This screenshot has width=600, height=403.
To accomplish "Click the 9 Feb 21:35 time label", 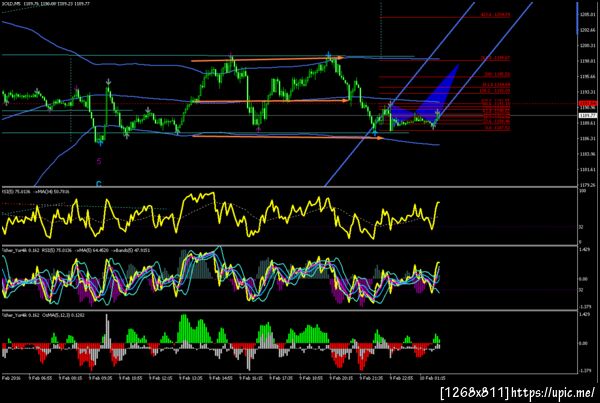I will coord(372,378).
